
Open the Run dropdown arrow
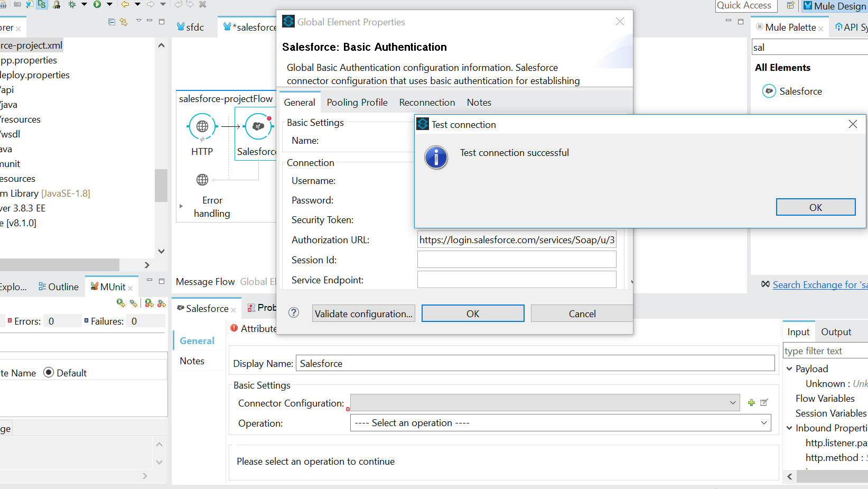pos(109,4)
